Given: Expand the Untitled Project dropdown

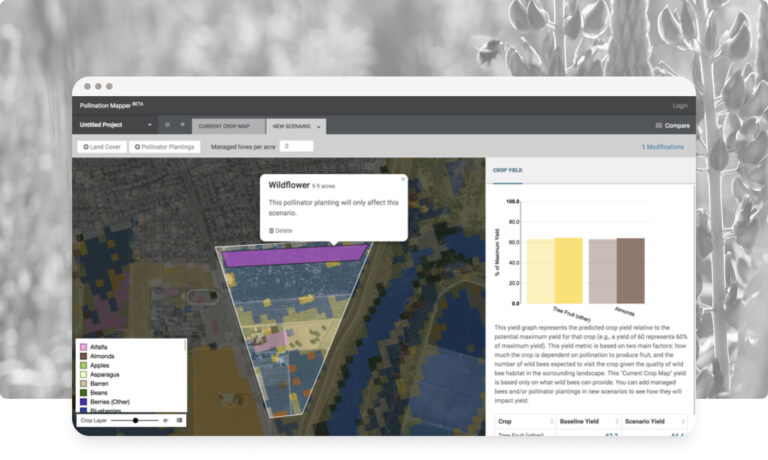Looking at the screenshot, I should click(x=116, y=125).
